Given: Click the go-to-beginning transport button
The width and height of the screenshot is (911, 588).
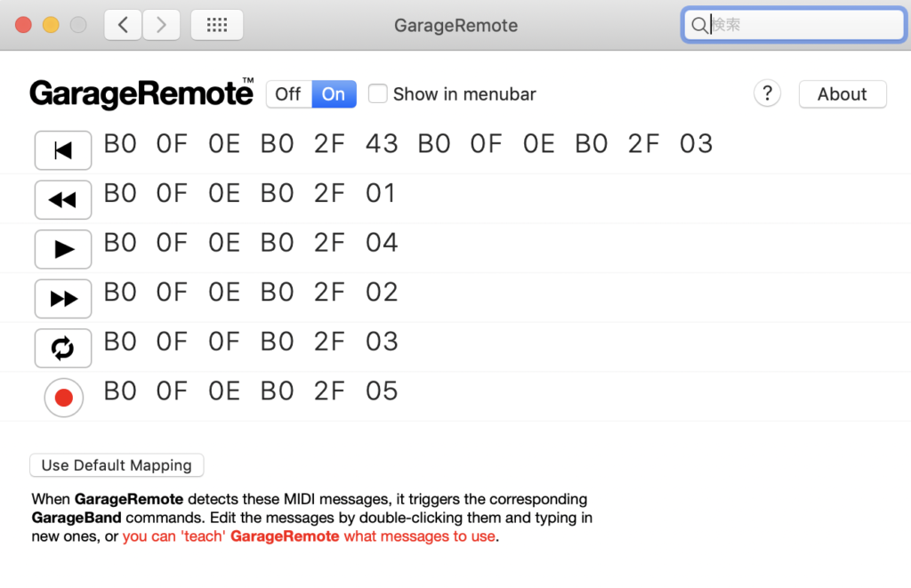Looking at the screenshot, I should (x=63, y=150).
